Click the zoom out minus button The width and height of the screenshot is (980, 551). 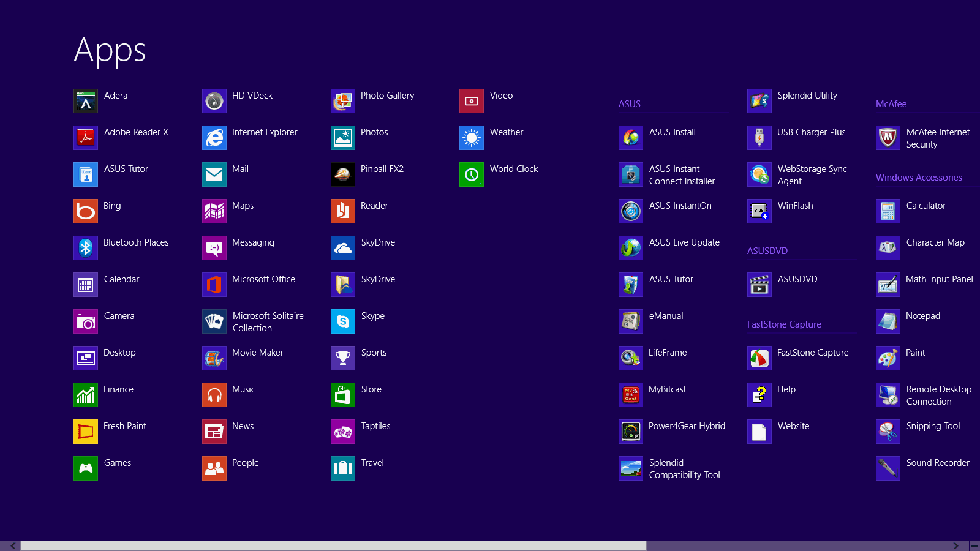(974, 545)
